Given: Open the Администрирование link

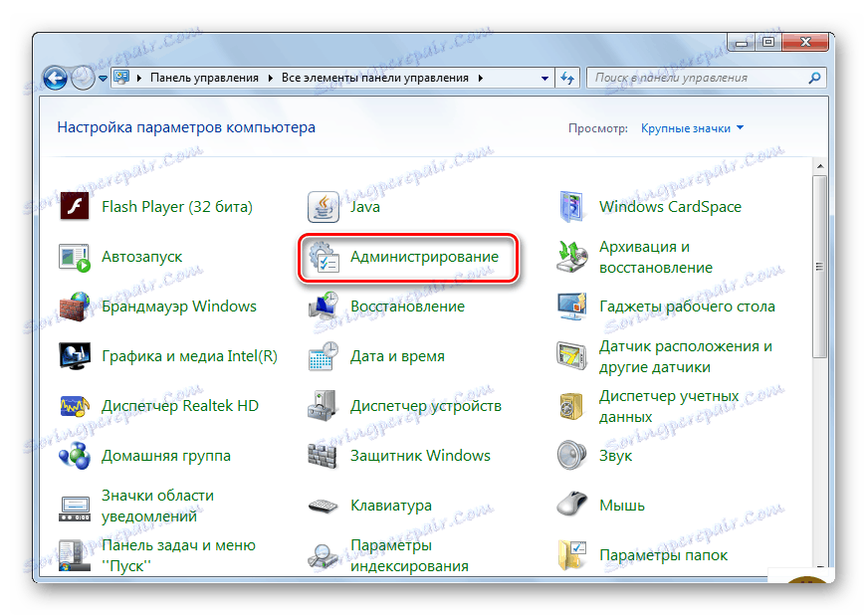Looking at the screenshot, I should click(424, 257).
